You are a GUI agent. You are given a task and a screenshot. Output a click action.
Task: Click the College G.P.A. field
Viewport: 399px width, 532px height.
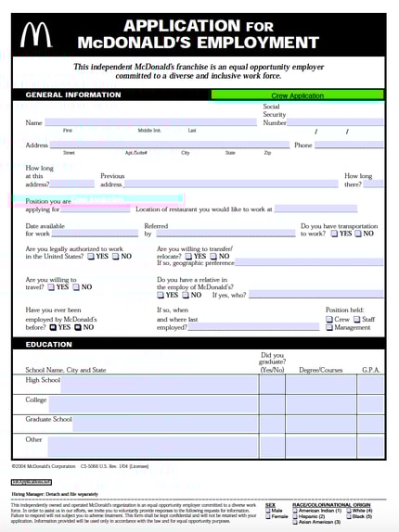point(370,404)
